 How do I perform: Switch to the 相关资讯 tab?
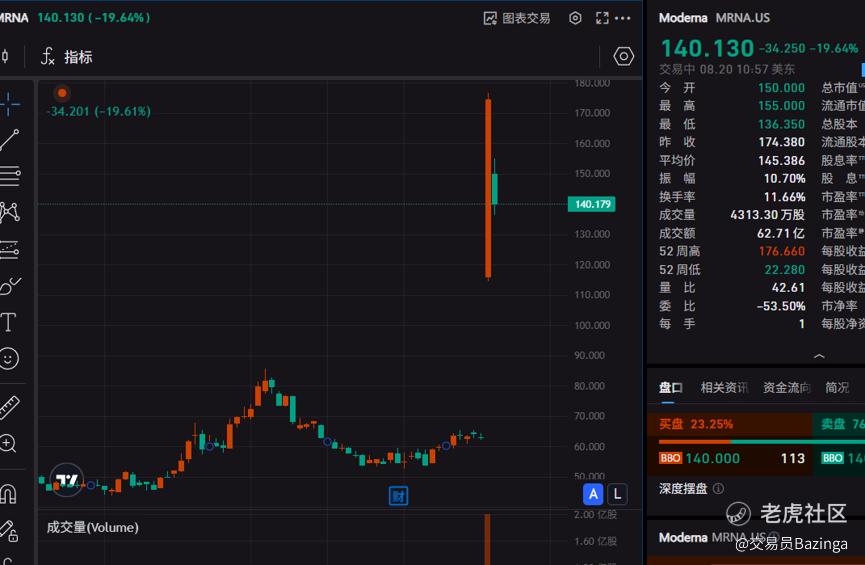724,388
